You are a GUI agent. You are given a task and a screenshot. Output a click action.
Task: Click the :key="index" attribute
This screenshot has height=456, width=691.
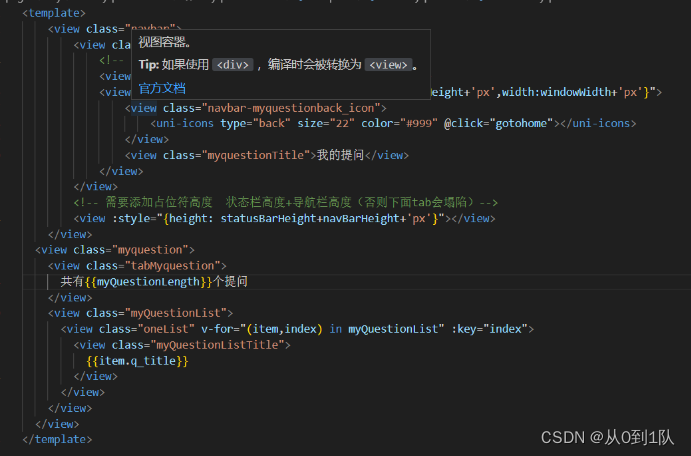coord(489,329)
